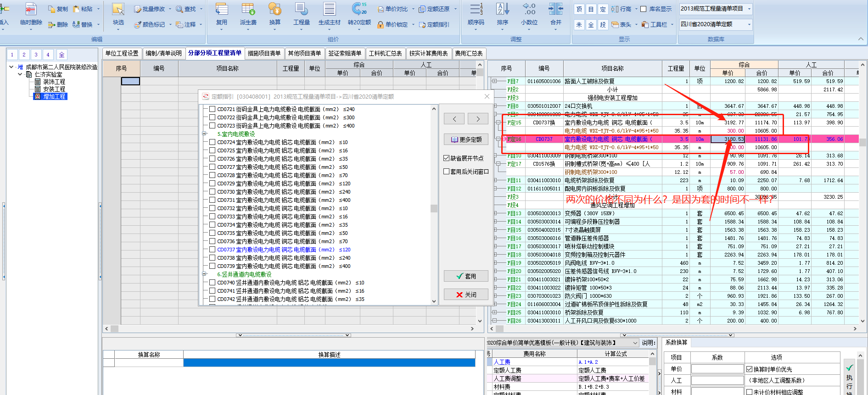Switch to the 工料机汇总表 tab

tap(385, 53)
